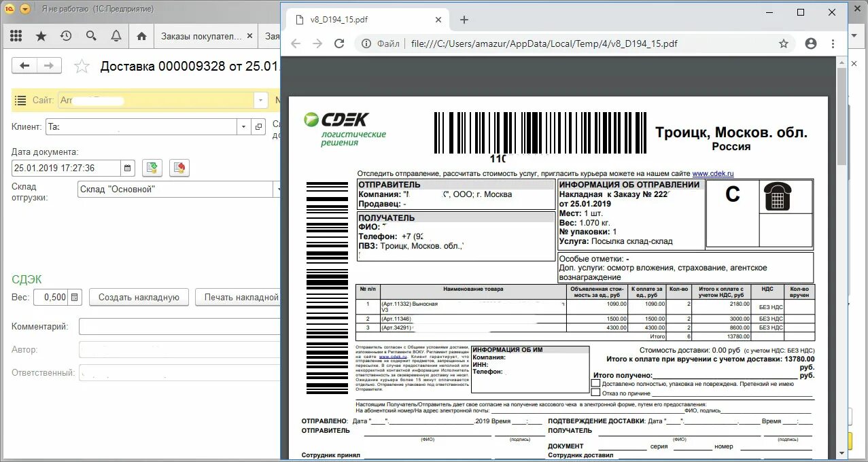The height and width of the screenshot is (462, 868).
Task: Click the list icon beside Сайт field
Action: pos(20,100)
